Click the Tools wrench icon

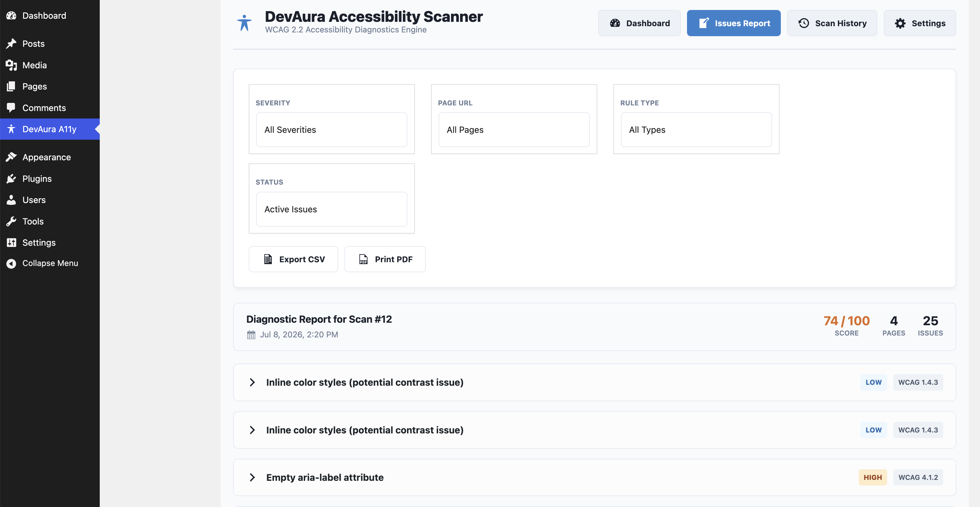coord(12,221)
